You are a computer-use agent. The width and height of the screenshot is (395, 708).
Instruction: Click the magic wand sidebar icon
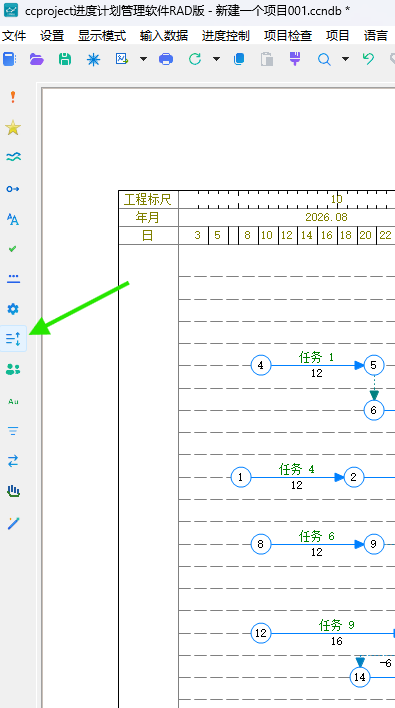tap(13, 523)
